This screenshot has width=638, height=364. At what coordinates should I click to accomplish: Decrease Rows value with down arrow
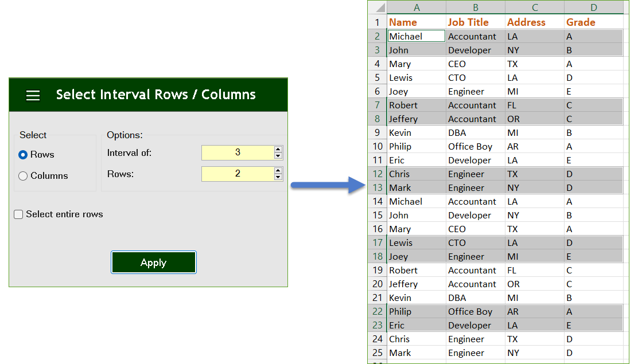[278, 177]
